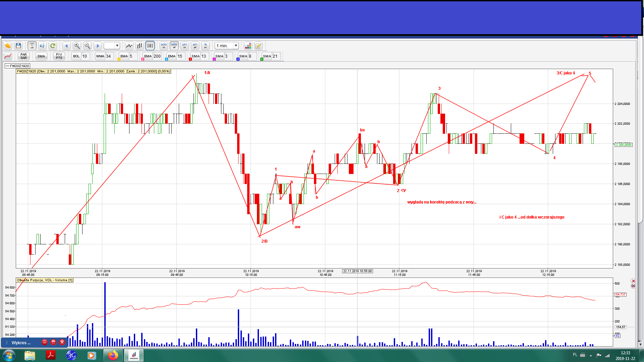Image resolution: width=644 pixels, height=362 pixels.
Task: Zoom in with the magnifier plus icon
Action: [77, 46]
